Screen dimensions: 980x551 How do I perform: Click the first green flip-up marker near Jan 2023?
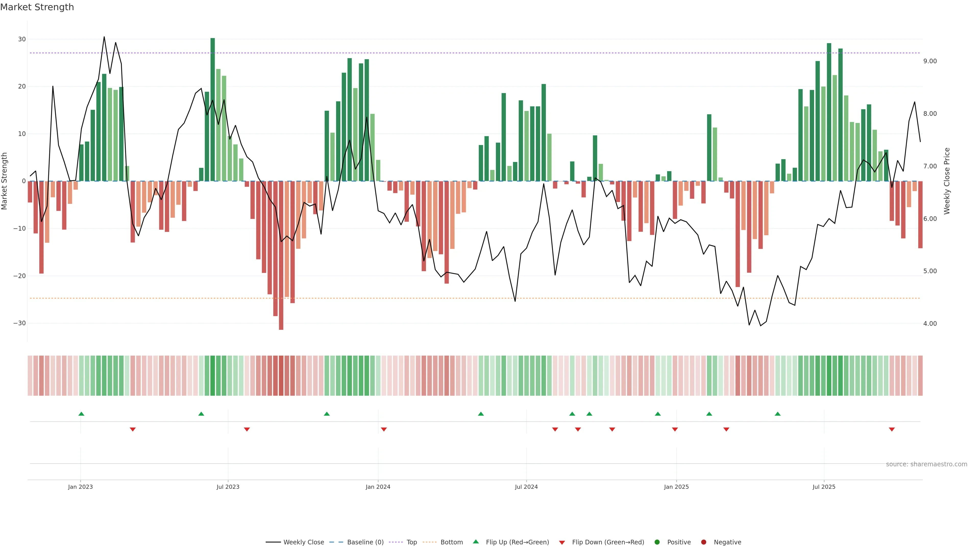click(x=81, y=414)
